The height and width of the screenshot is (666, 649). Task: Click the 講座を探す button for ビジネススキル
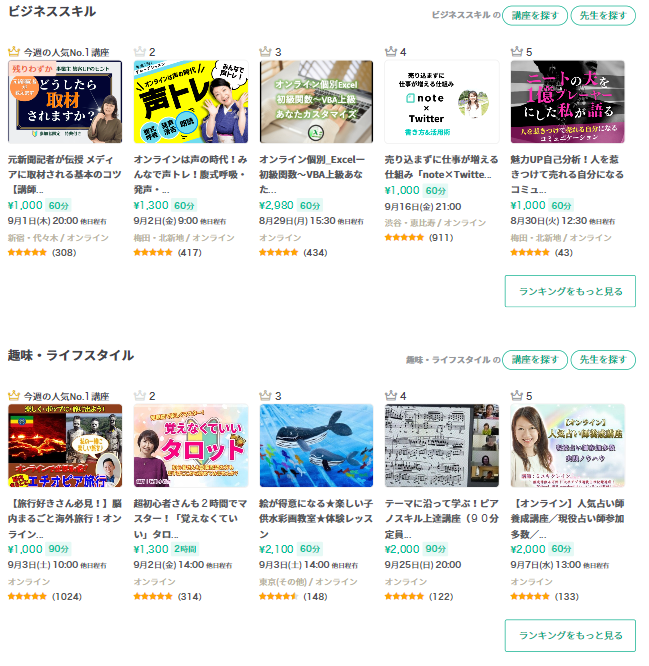(534, 16)
